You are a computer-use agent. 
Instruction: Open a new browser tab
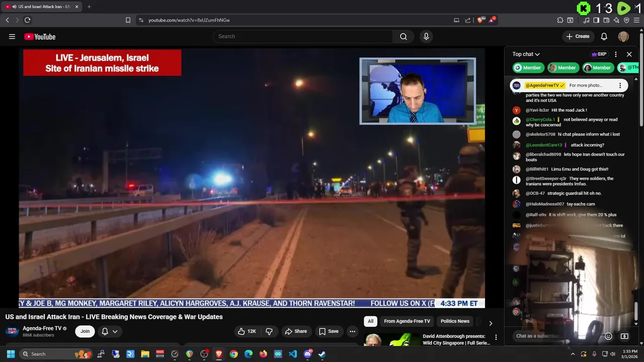click(89, 7)
